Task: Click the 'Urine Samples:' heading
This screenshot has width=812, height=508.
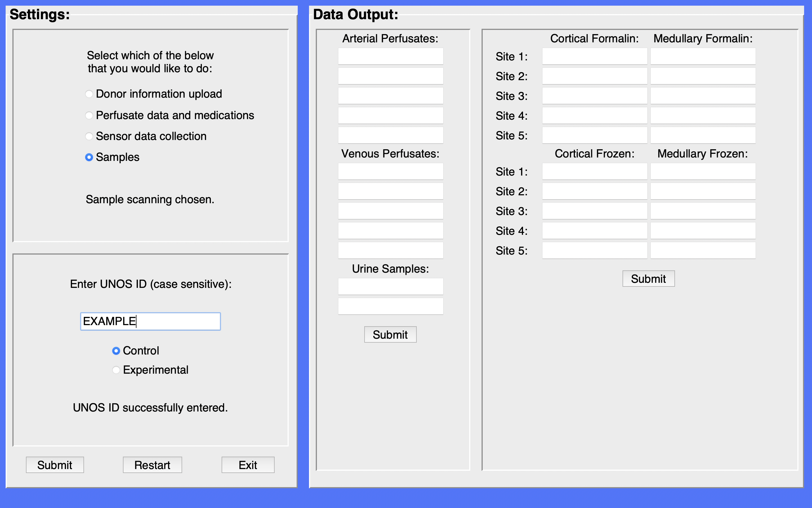Action: click(x=390, y=269)
